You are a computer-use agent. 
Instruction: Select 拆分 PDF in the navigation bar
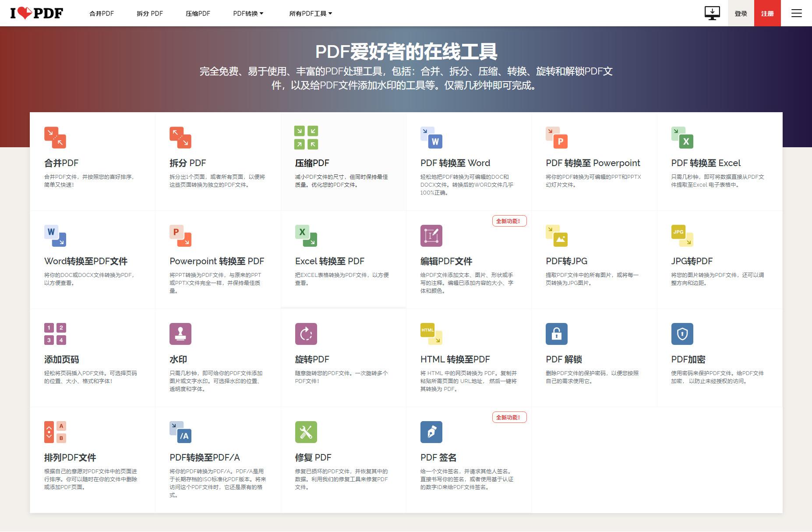point(149,13)
